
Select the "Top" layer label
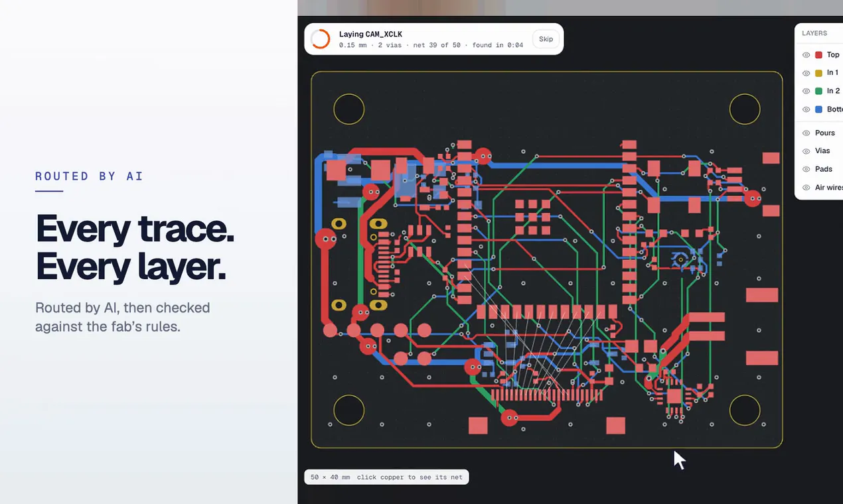[833, 55]
